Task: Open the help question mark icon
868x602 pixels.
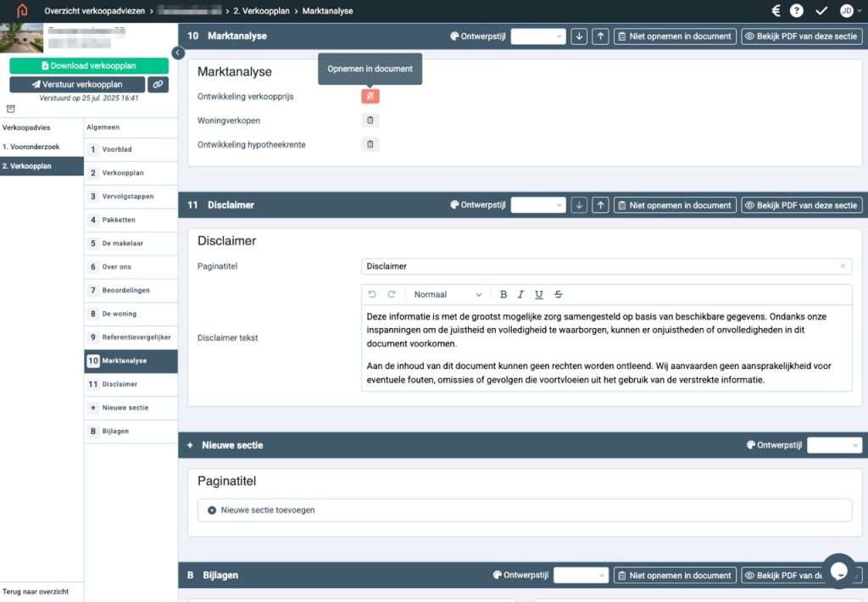Action: pyautogui.click(x=796, y=10)
